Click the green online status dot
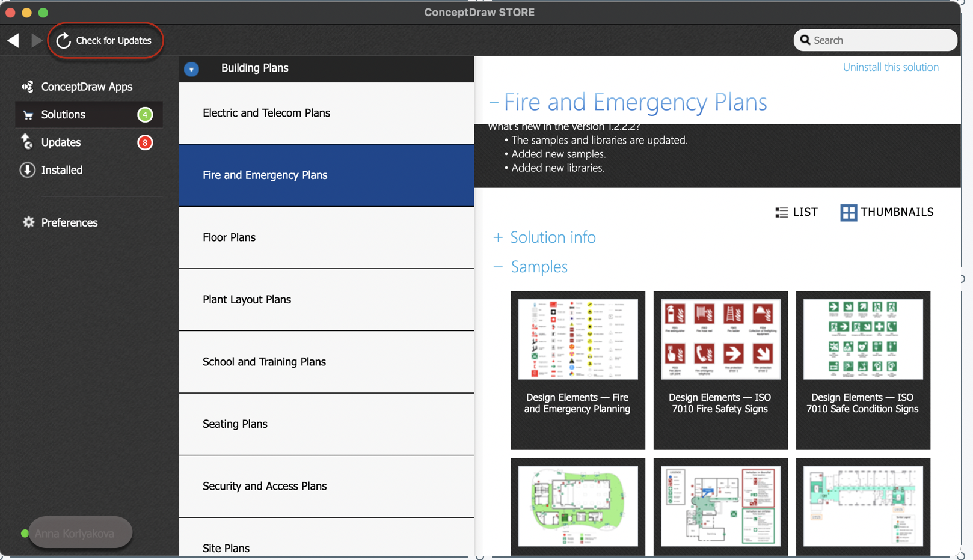Viewport: 973px width, 560px height. coord(25,533)
